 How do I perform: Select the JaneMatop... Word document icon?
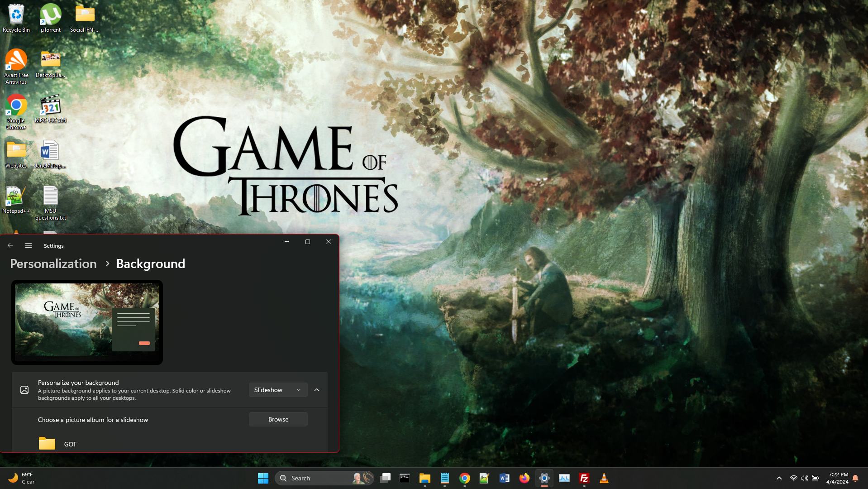[50, 154]
